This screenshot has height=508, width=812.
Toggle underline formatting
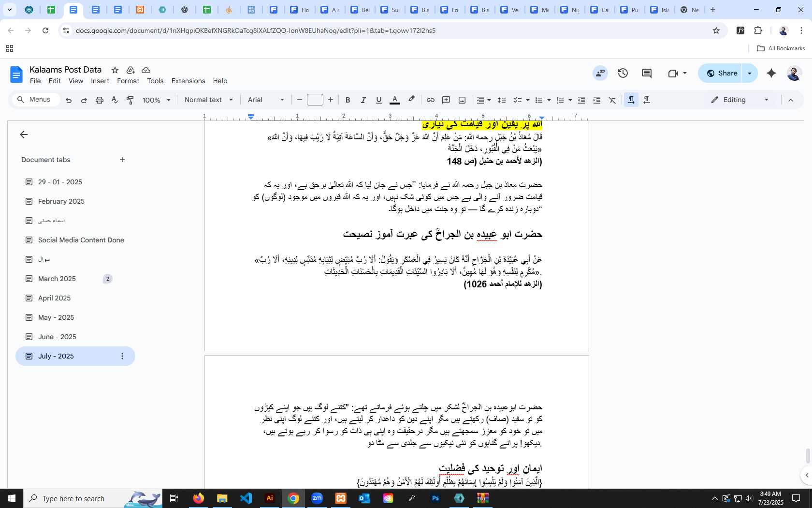click(379, 100)
